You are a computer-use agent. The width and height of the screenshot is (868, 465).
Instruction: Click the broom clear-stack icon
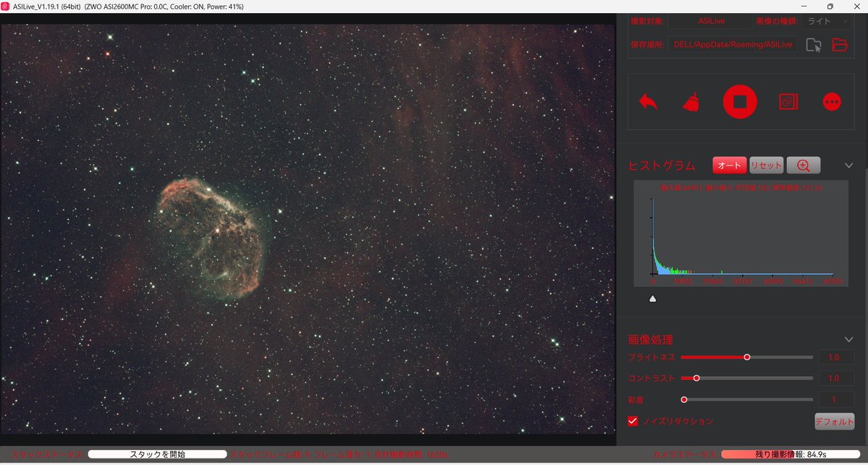(x=691, y=102)
